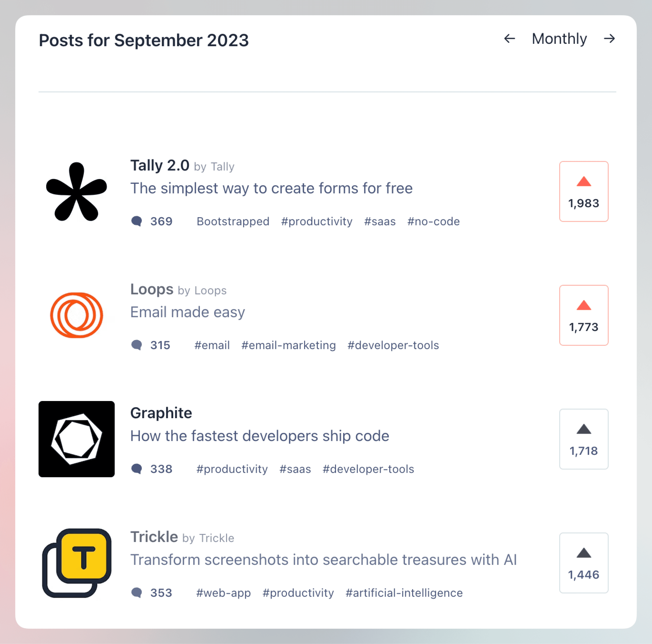
Task: Open Loops comments showing 315
Action: (x=151, y=345)
